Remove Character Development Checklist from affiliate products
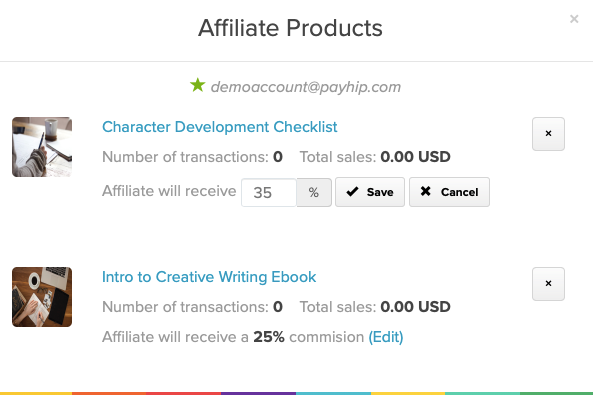593x395 pixels. tap(548, 134)
